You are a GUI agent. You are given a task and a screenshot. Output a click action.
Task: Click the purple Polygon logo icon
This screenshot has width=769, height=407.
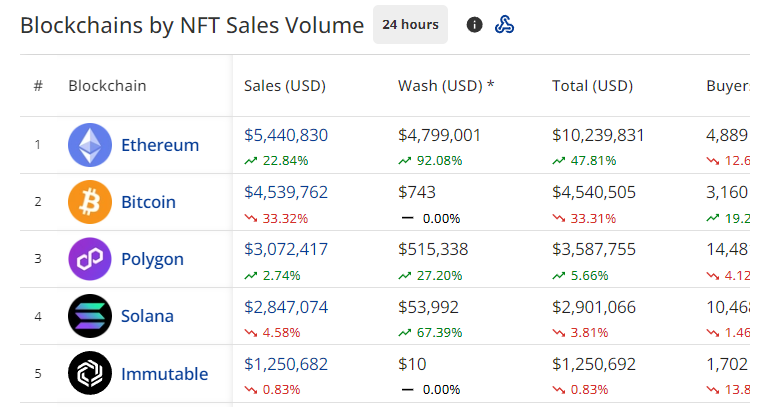pos(90,259)
